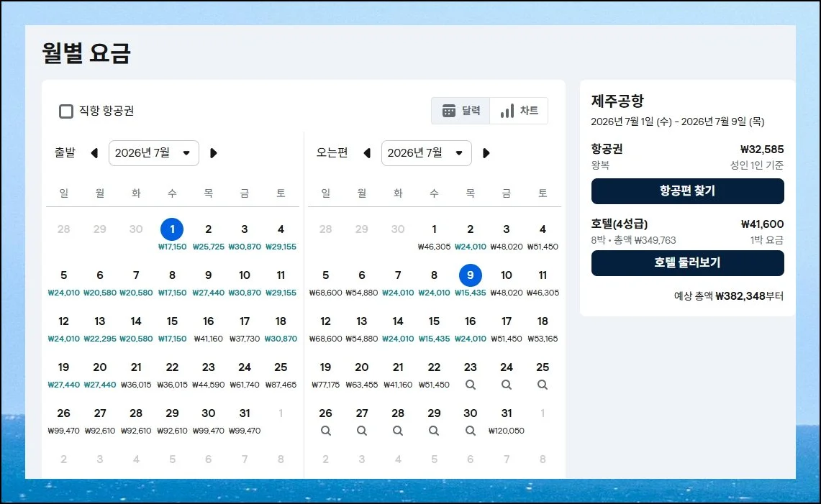Enable the 직항 항공권 checkbox

click(x=66, y=111)
